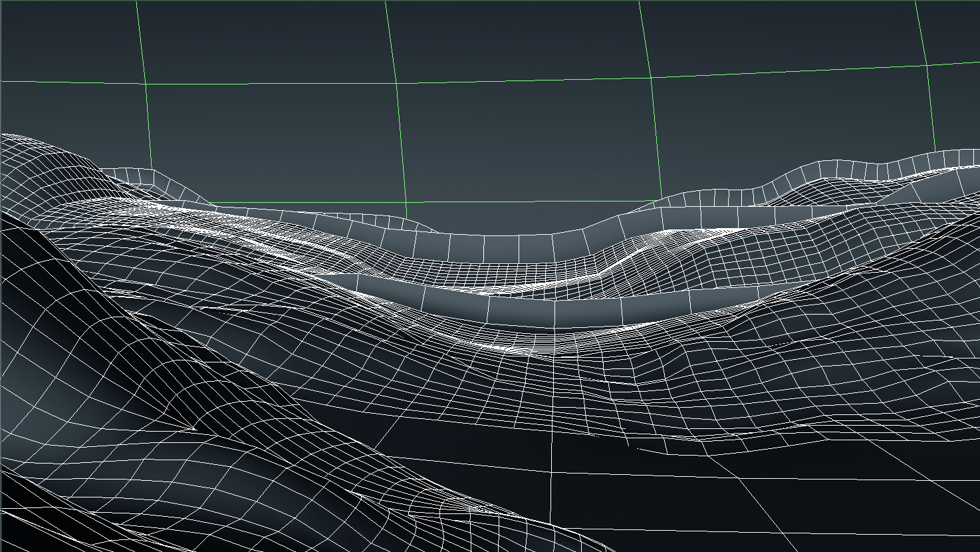Screen dimensions: 980x552
Task: Select the upper gray ribbon band of the terrain
Action: (519, 247)
